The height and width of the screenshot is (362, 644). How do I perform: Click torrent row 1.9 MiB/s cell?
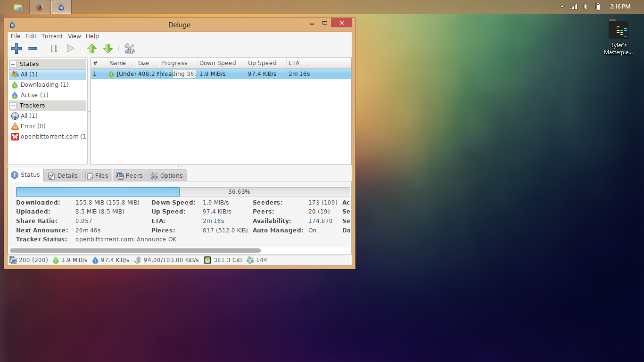(212, 74)
